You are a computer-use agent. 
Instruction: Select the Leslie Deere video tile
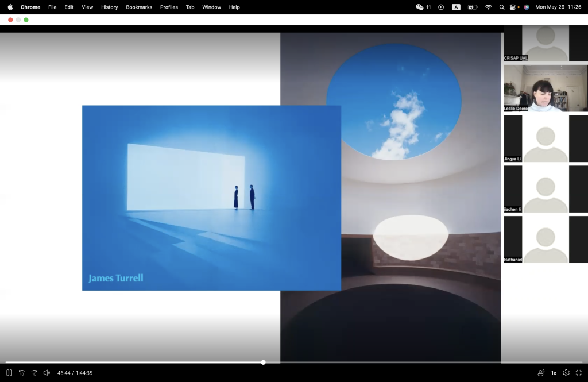pyautogui.click(x=546, y=88)
